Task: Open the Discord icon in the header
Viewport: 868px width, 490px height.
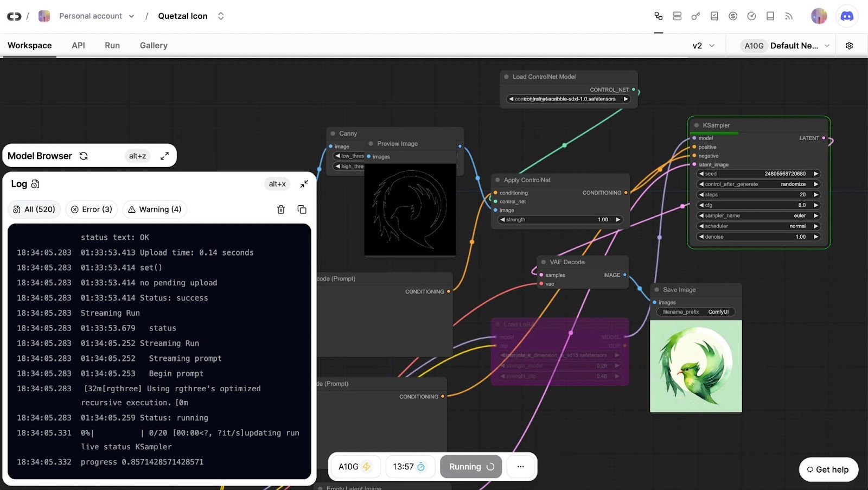Action: coord(846,16)
